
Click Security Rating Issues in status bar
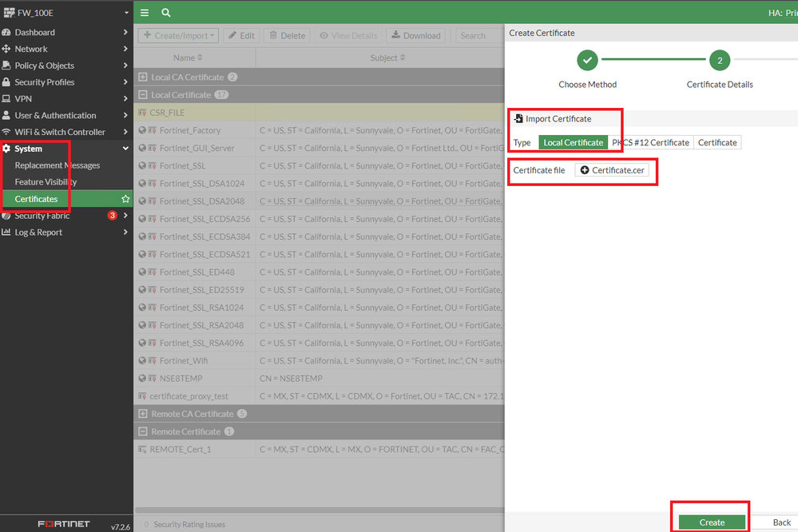pos(189,524)
